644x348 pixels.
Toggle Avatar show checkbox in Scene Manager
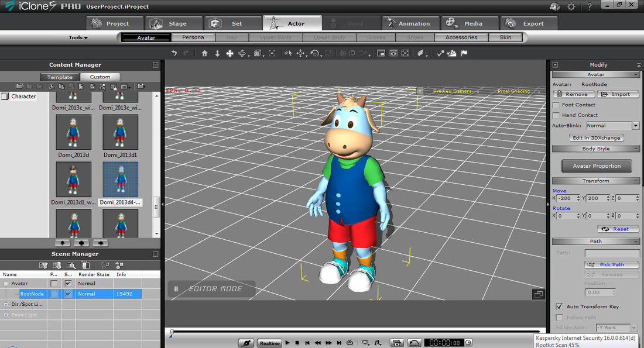[x=68, y=284]
